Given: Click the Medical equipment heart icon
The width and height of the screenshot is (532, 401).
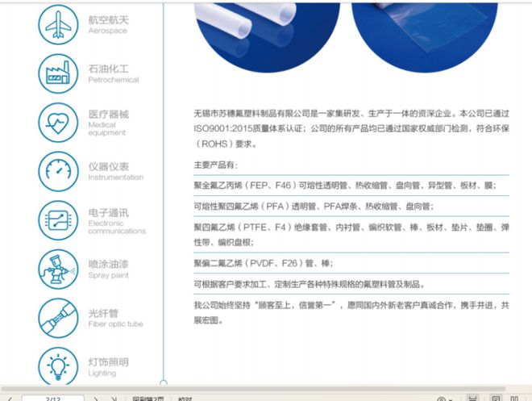Looking at the screenshot, I should [58, 122].
